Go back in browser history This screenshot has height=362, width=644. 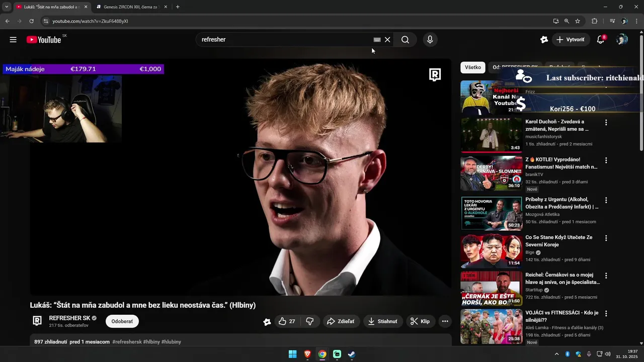click(7, 21)
